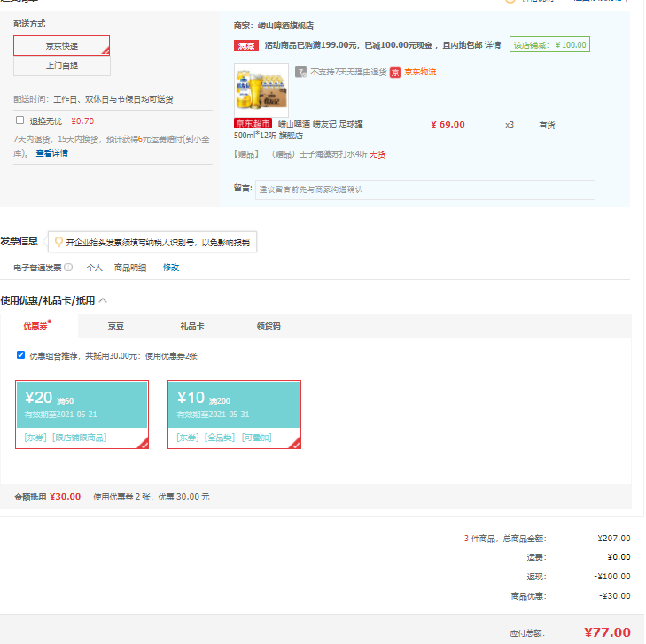
Task: Uncheck the 优惠组合推荐 checkbox
Action: (21, 355)
